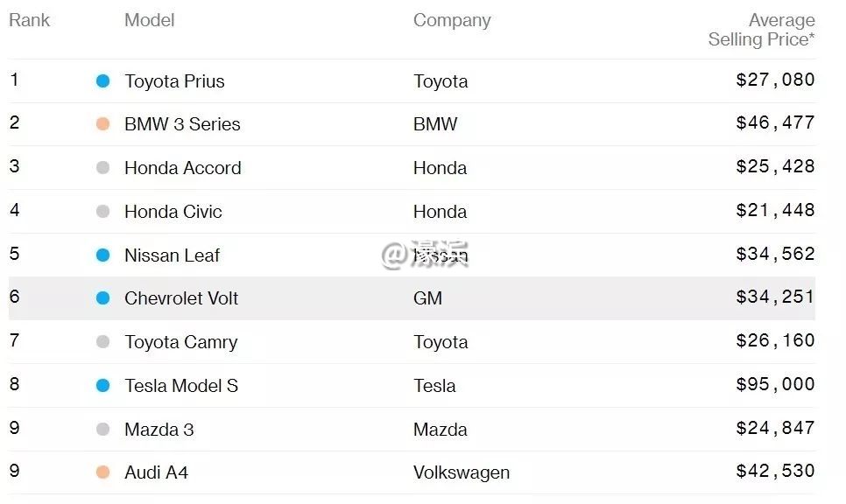Click the BMW company name

click(x=434, y=124)
